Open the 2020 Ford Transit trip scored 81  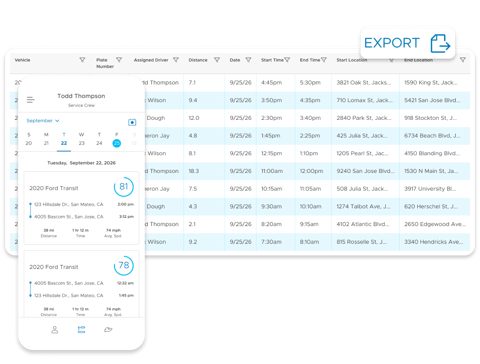(81, 208)
